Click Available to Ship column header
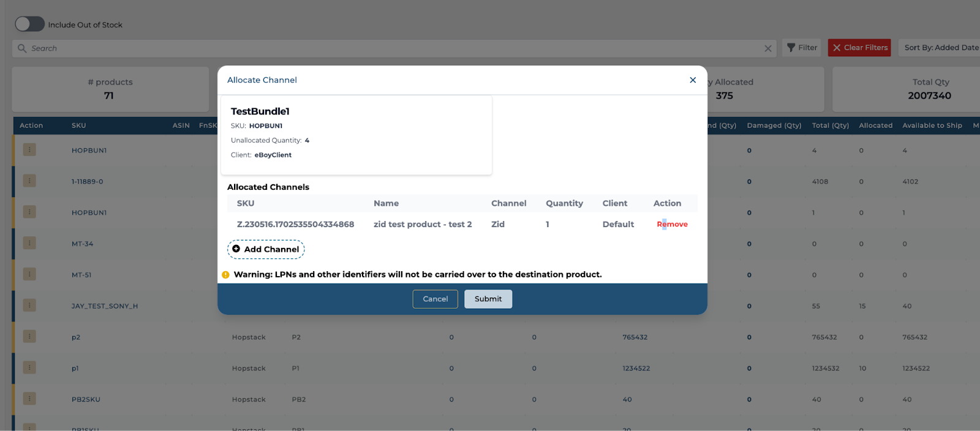 pyautogui.click(x=932, y=126)
